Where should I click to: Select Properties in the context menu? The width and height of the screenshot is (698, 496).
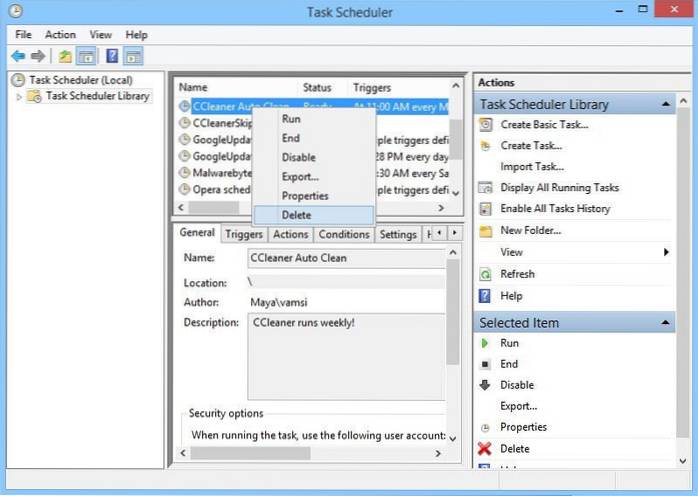[x=305, y=196]
